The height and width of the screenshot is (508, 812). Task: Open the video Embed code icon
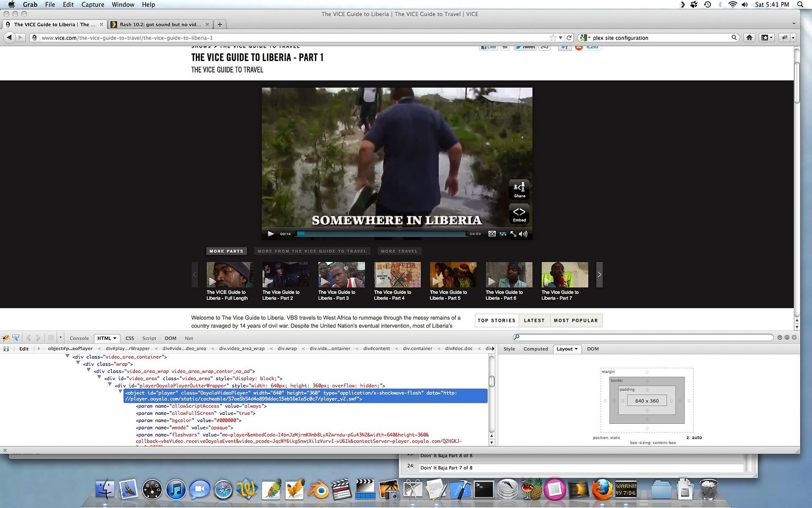[x=519, y=214]
